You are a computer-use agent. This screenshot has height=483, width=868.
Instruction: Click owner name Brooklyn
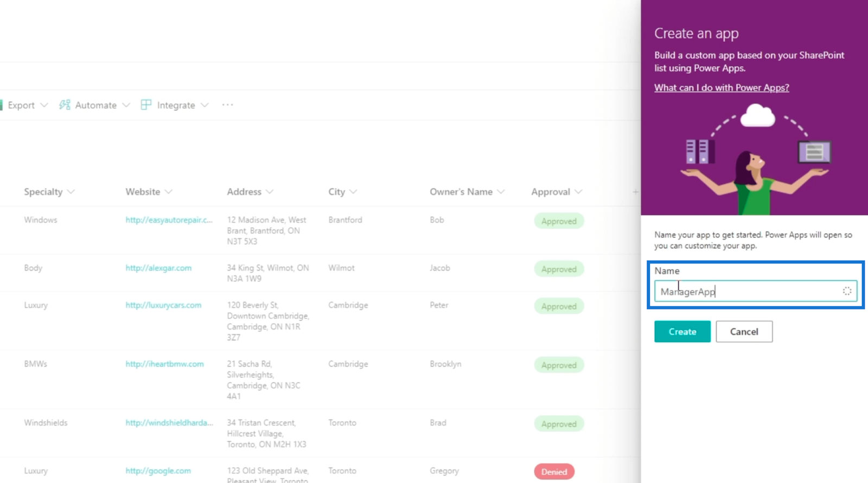point(445,364)
